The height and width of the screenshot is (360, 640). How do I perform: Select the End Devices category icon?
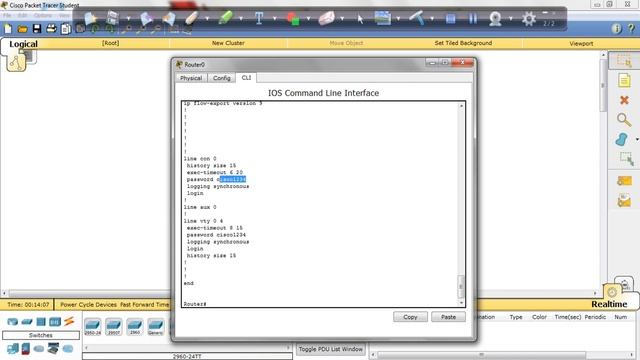pos(12,349)
